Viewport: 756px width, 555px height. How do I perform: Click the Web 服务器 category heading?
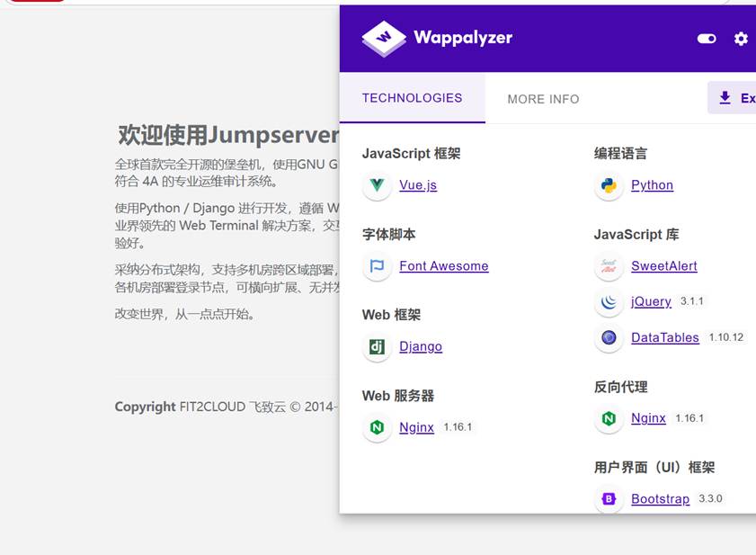(x=398, y=396)
